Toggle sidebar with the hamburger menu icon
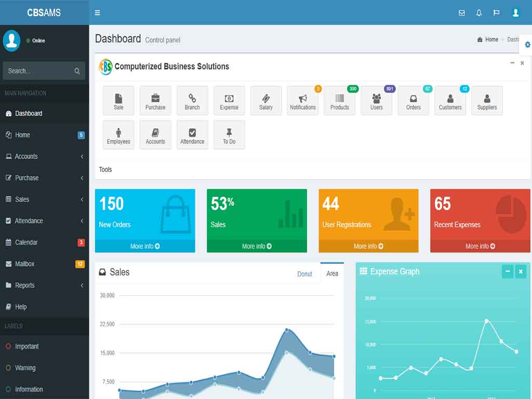The height and width of the screenshot is (399, 532). (98, 13)
